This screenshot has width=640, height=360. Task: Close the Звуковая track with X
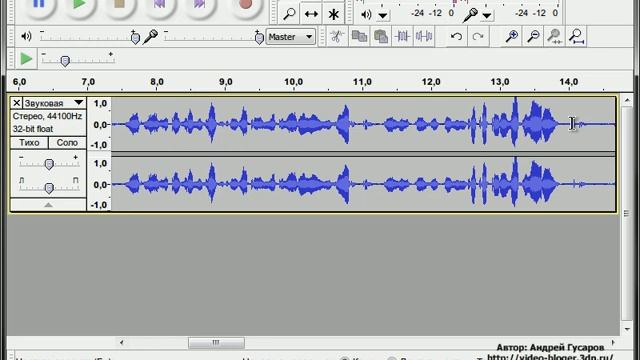click(16, 103)
